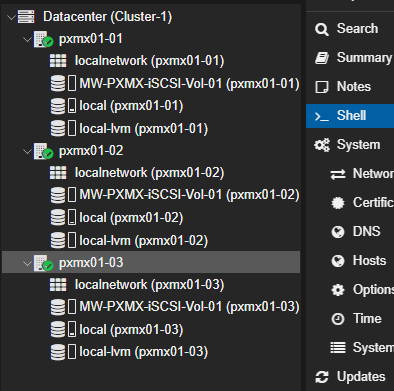
Task: Select localnetwork (pxmx01-03)
Action: [149, 285]
